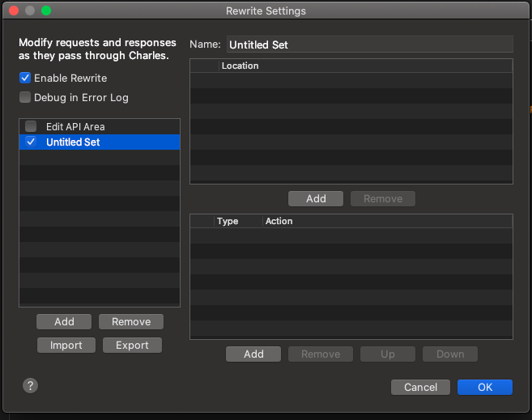Enable Debug in Error Log
The width and height of the screenshot is (532, 420).
click(x=25, y=97)
